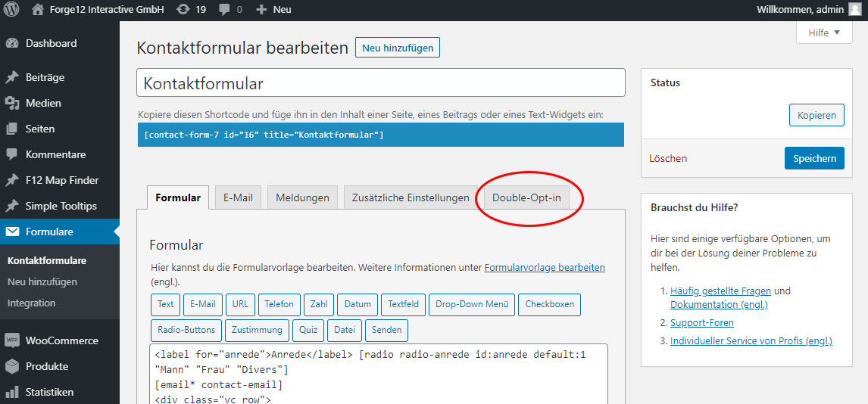Click the Beiträge pin icon
The image size is (868, 404).
pos(11,77)
